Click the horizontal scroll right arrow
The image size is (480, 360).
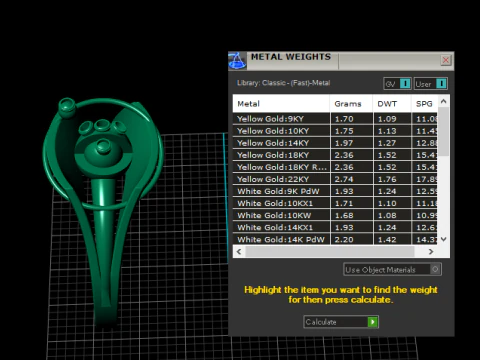click(431, 252)
